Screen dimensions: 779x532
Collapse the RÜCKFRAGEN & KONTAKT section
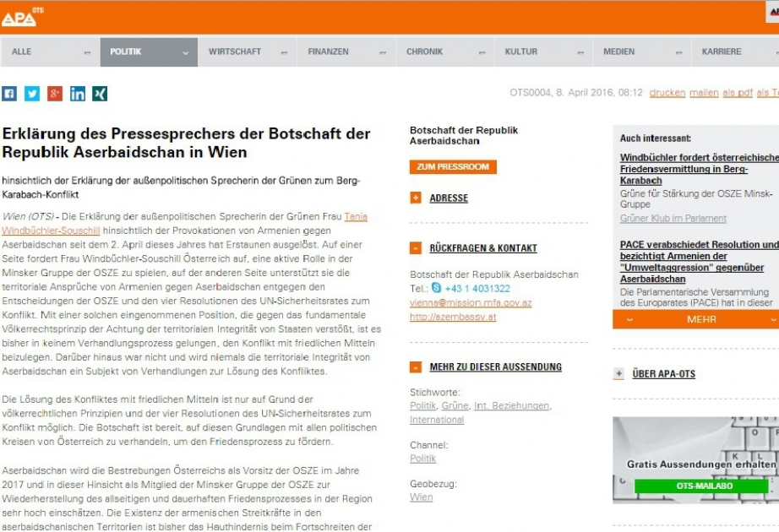pyautogui.click(x=416, y=247)
